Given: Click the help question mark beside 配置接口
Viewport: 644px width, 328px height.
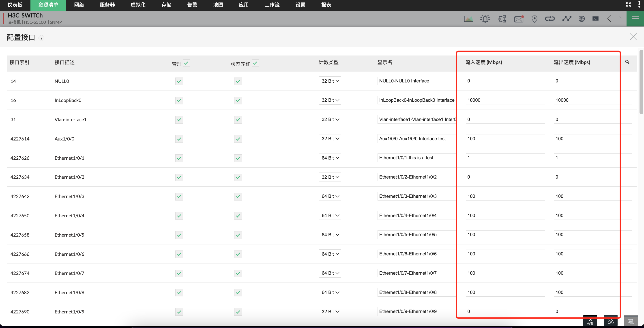Looking at the screenshot, I should 41,38.
